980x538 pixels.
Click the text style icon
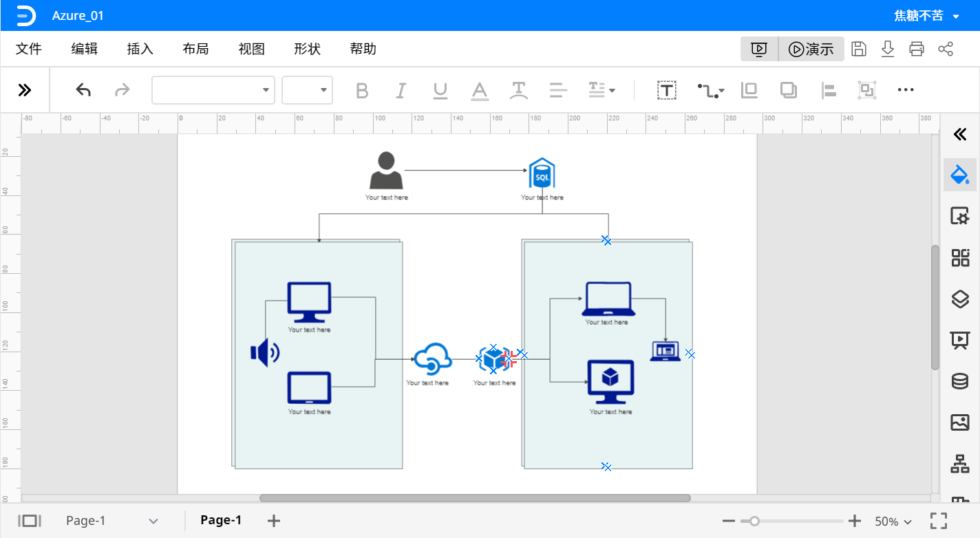[x=519, y=90]
